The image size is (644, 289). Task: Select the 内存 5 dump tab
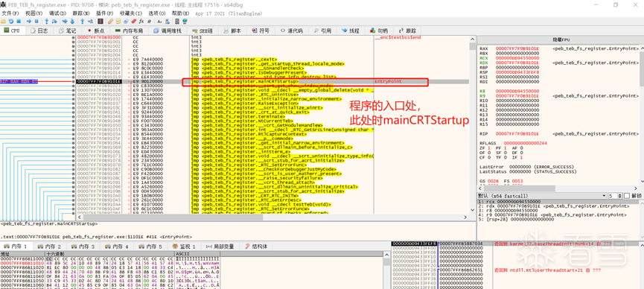(x=151, y=247)
